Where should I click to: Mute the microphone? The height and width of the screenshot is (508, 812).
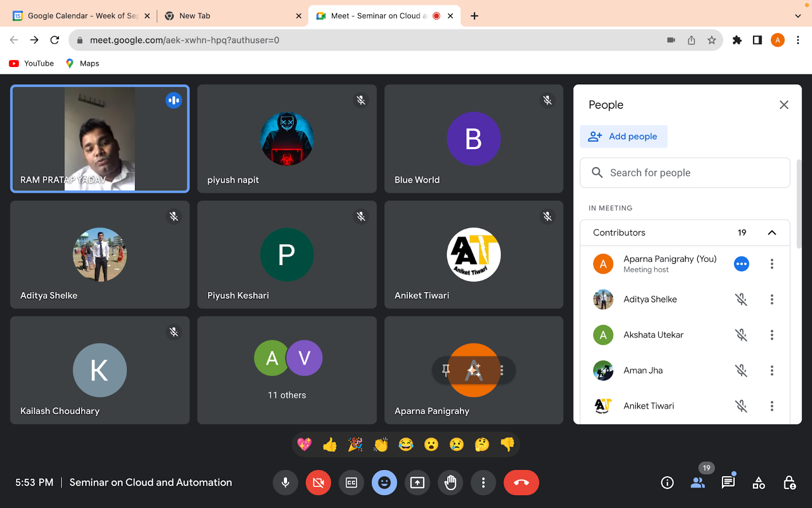[286, 483]
